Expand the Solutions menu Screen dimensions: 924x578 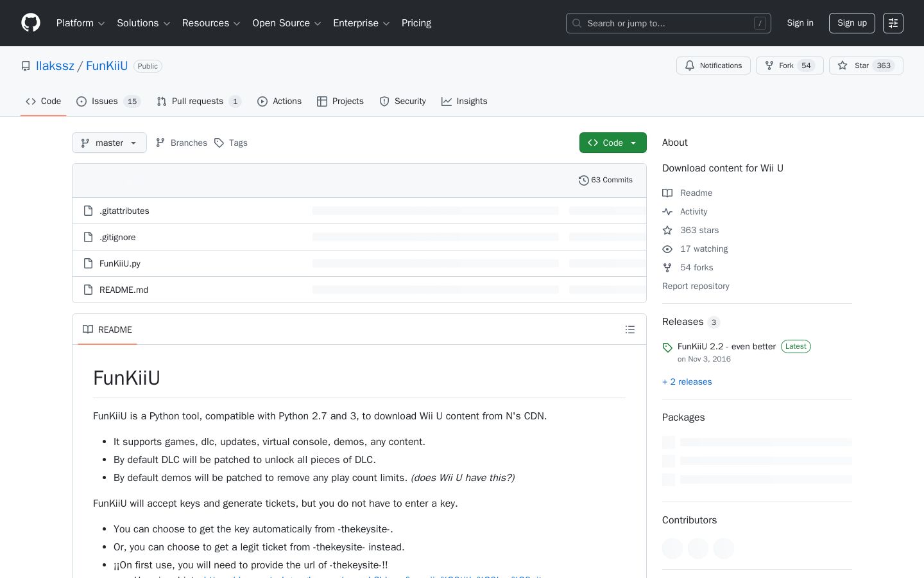(144, 23)
